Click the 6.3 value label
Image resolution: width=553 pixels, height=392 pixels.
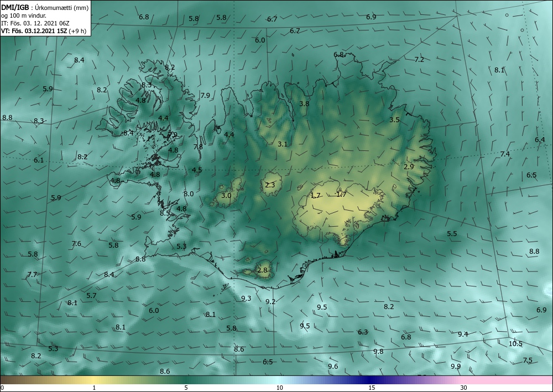pyautogui.click(x=363, y=332)
